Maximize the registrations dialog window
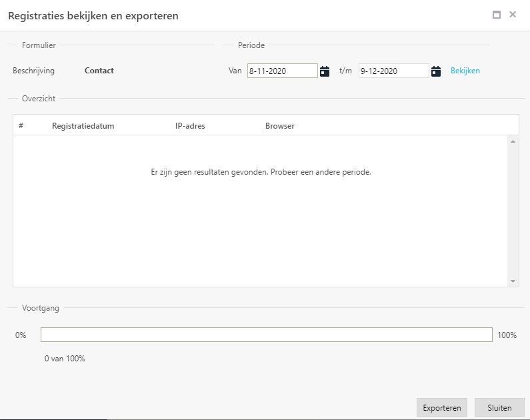The image size is (530, 420). [497, 15]
